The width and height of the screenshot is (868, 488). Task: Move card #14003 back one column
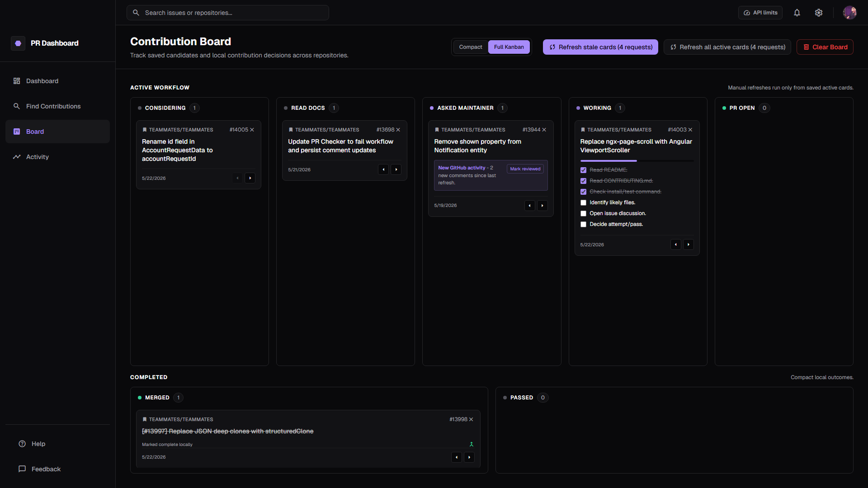point(675,244)
